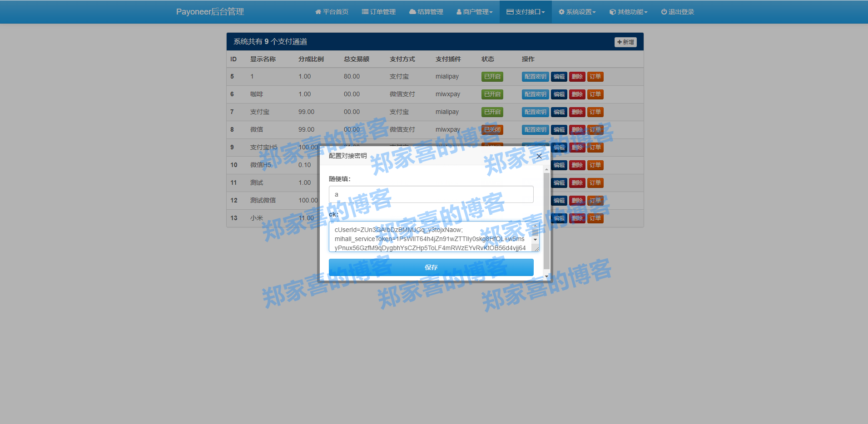Click 编辑 for channel 支付宝H5
The image size is (868, 424).
[559, 148]
